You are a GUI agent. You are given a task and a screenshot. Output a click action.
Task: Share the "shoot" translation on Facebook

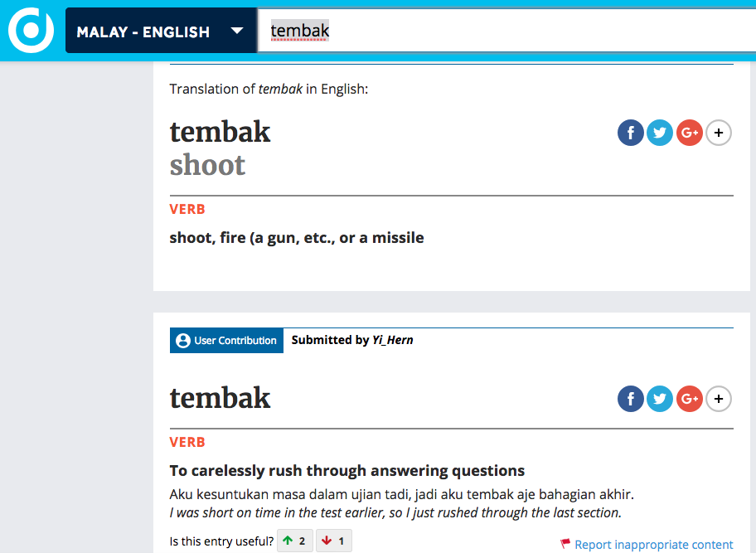pyautogui.click(x=631, y=132)
